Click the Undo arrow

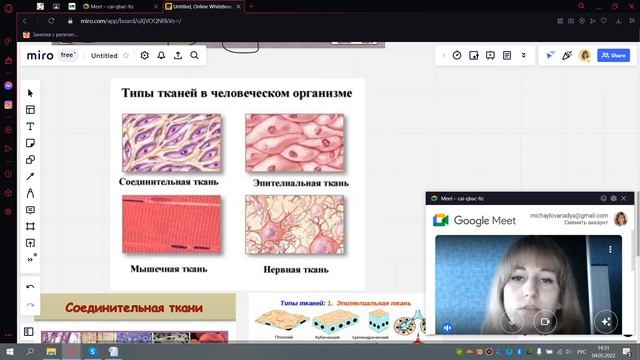[x=30, y=287]
